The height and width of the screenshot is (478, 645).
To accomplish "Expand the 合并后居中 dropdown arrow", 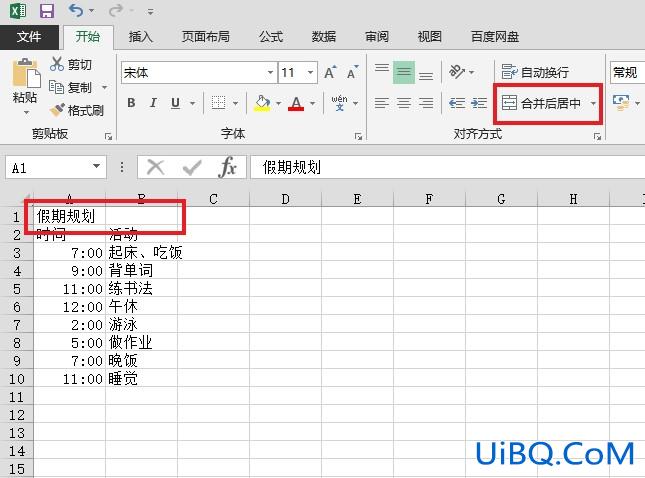I will [x=593, y=103].
